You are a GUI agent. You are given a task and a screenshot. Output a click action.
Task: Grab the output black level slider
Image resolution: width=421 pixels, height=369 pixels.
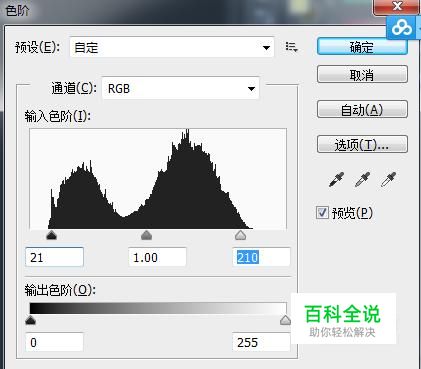coord(30,320)
